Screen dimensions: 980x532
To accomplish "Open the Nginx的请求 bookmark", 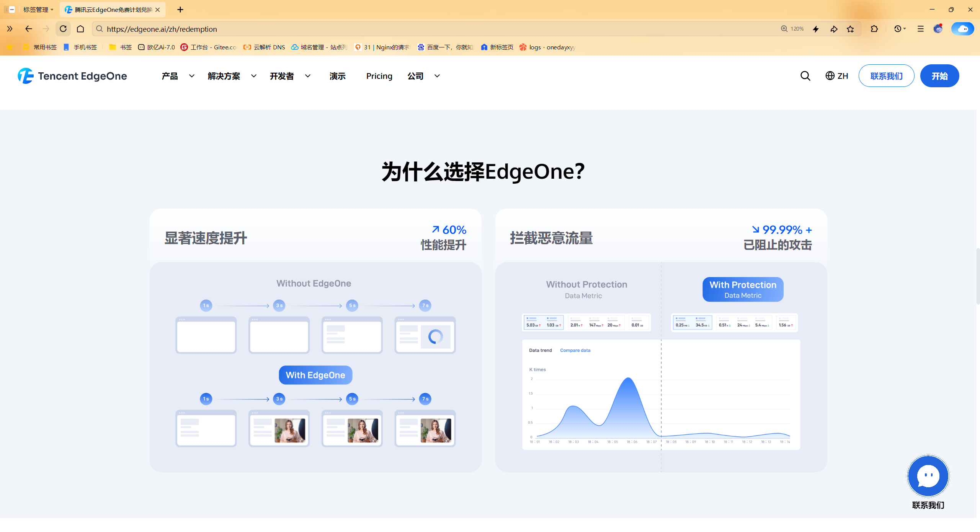I will (x=382, y=47).
